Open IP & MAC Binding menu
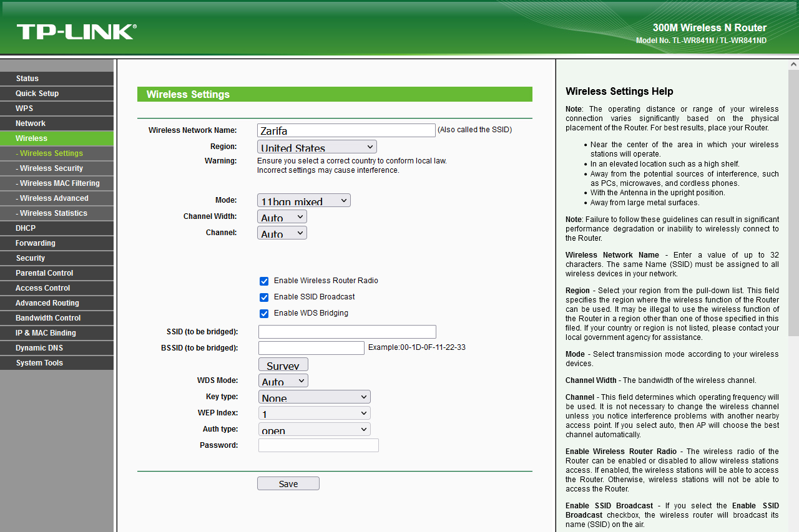The width and height of the screenshot is (799, 532). (57, 333)
